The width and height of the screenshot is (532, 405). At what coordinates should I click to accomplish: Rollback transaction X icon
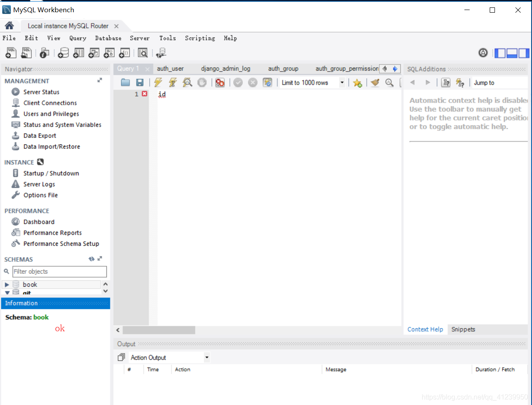tap(252, 82)
